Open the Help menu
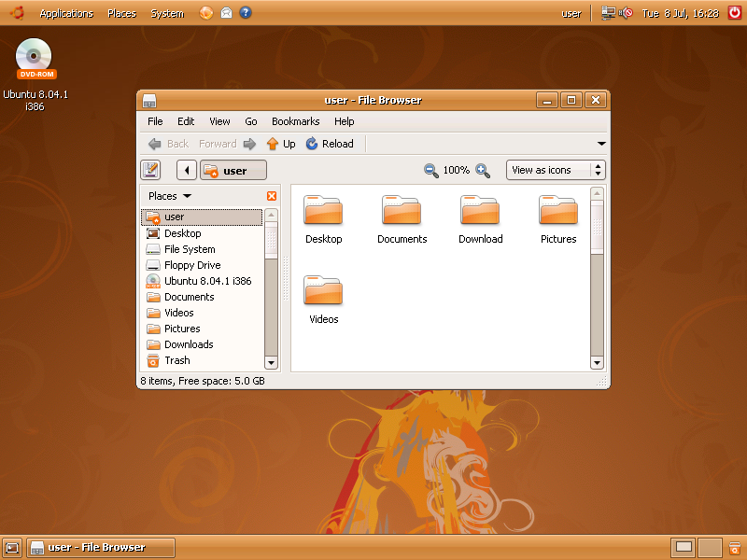747x560 pixels. click(344, 121)
